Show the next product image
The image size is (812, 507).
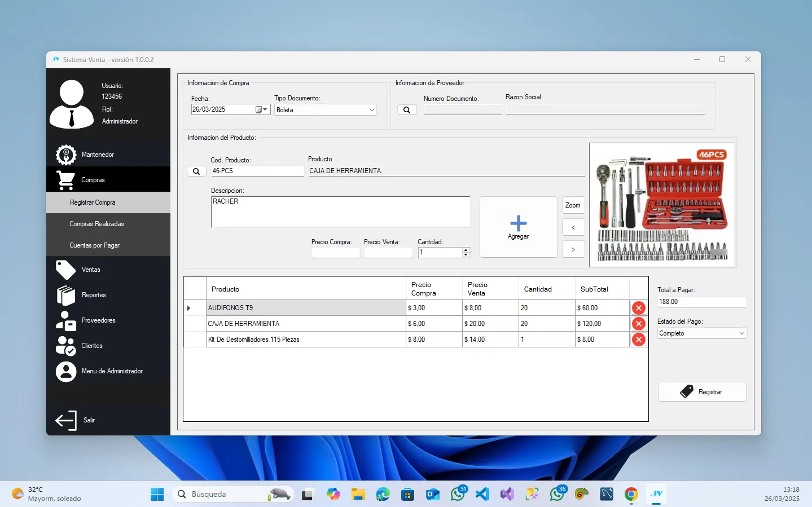coord(573,249)
